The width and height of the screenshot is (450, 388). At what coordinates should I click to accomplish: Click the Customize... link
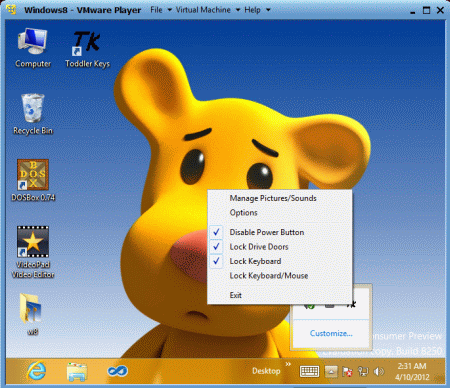point(331,333)
